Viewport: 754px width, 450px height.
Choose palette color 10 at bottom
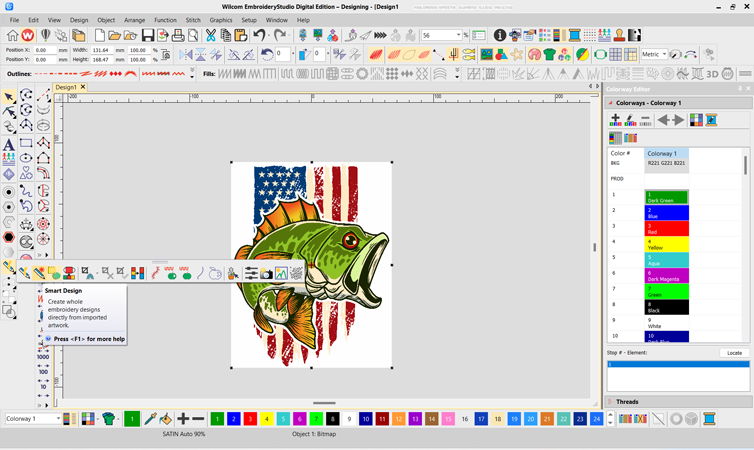[365, 419]
